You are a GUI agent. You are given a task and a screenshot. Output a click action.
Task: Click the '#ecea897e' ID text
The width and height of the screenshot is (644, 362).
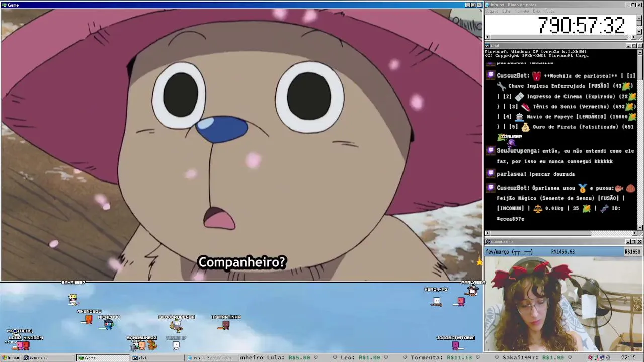pos(511,219)
